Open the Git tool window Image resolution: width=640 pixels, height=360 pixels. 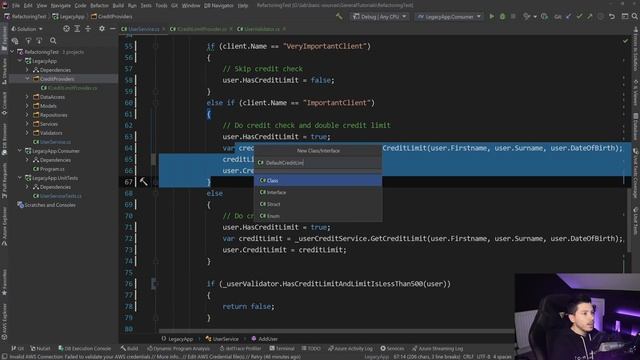tap(18, 349)
